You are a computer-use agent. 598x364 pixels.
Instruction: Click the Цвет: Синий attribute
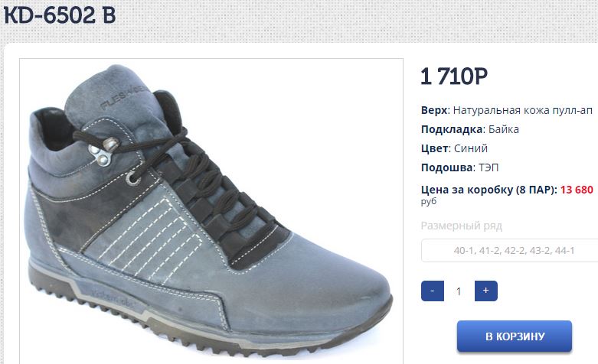click(454, 148)
